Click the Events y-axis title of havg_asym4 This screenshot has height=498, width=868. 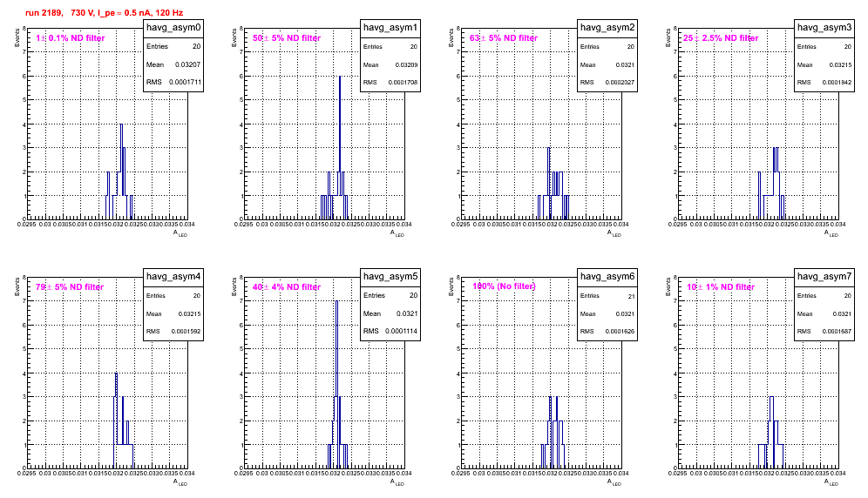coord(17,286)
